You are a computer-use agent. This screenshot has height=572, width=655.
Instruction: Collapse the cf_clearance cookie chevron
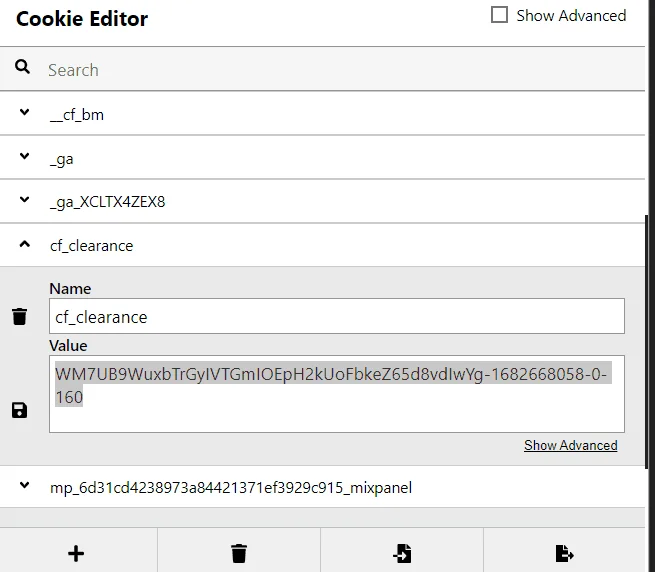[x=25, y=244]
